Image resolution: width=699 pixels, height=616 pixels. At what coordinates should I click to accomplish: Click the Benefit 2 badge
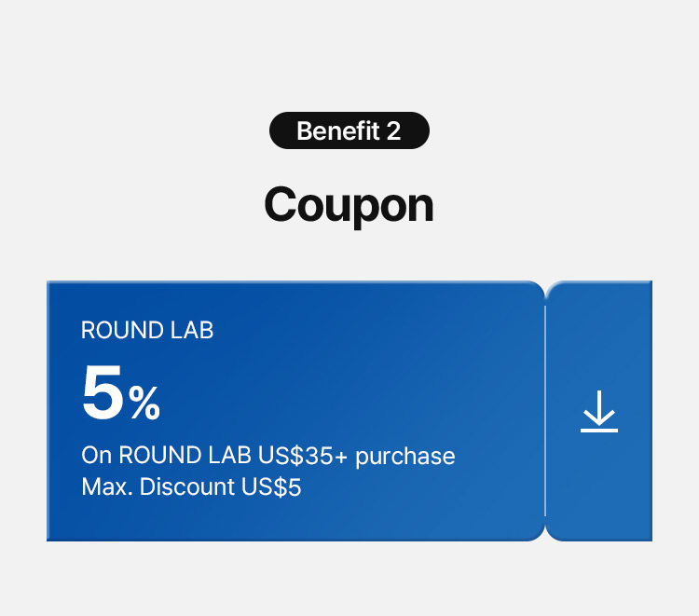tap(349, 130)
